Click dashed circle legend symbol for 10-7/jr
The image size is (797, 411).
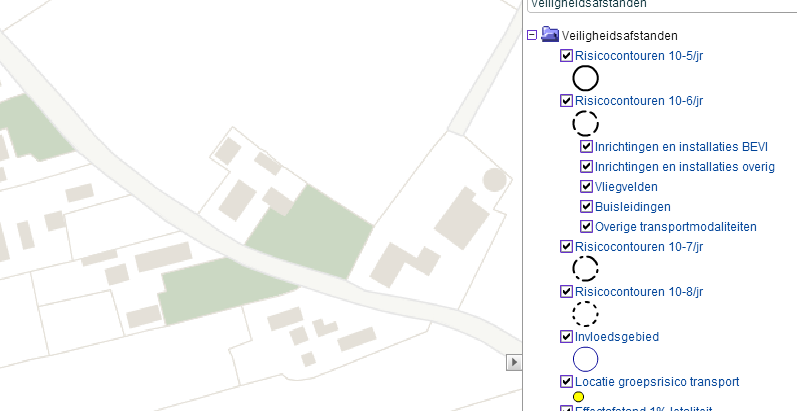click(x=586, y=268)
